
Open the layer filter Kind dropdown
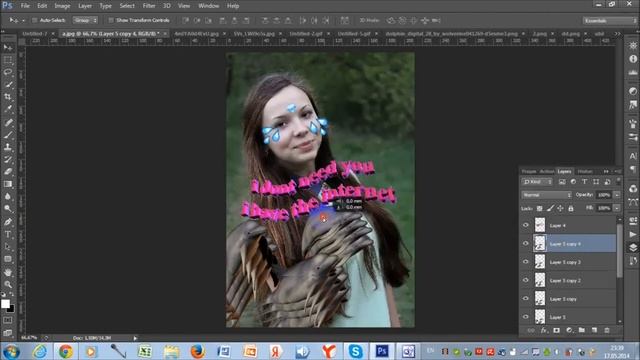point(537,182)
